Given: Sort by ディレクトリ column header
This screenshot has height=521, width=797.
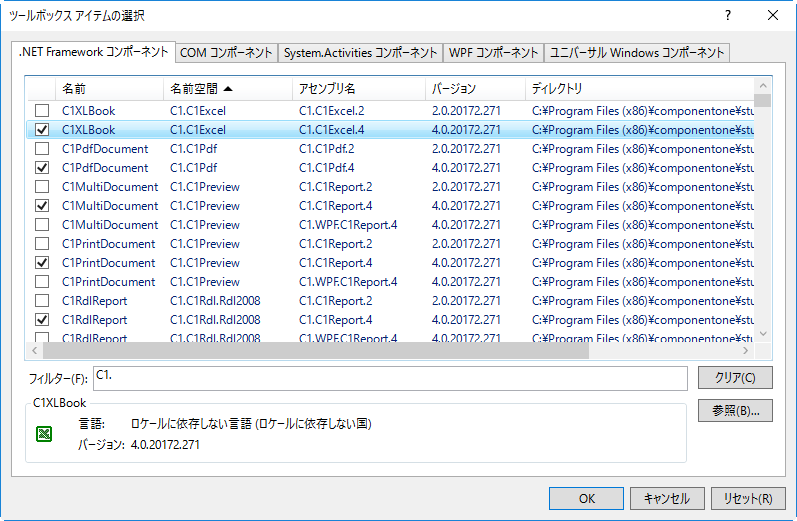Looking at the screenshot, I should pos(639,88).
